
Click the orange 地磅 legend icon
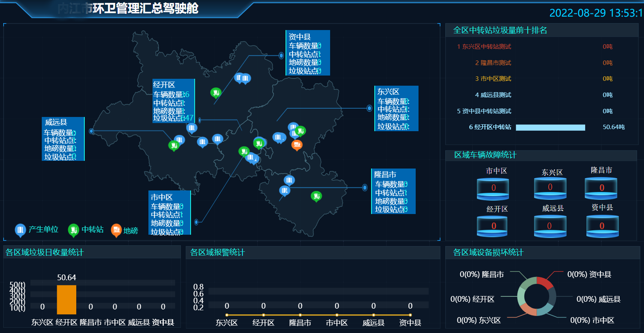pos(116,230)
